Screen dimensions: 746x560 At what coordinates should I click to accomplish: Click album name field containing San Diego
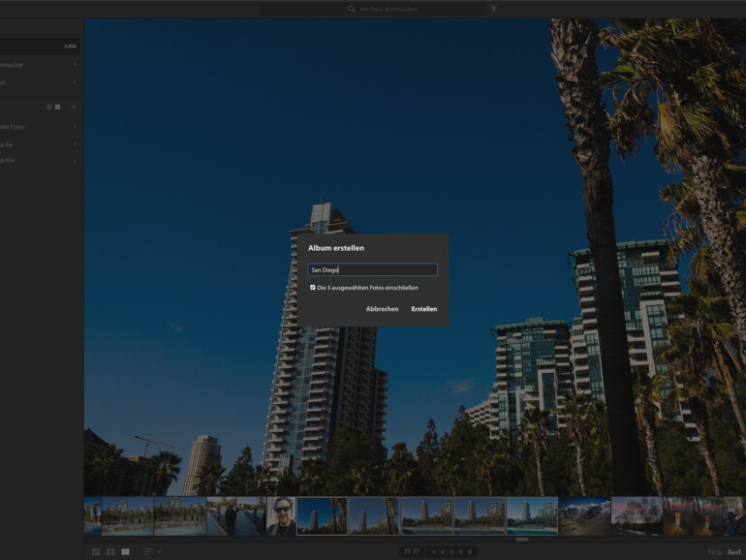point(373,269)
